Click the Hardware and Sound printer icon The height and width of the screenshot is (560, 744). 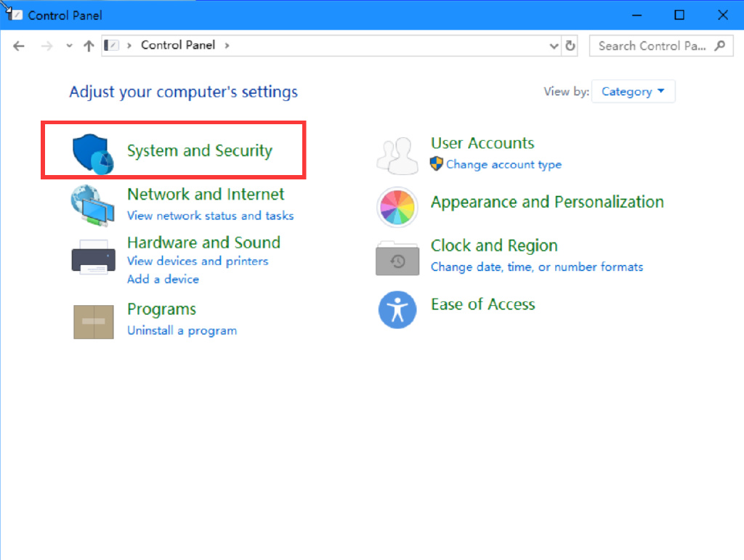point(94,257)
